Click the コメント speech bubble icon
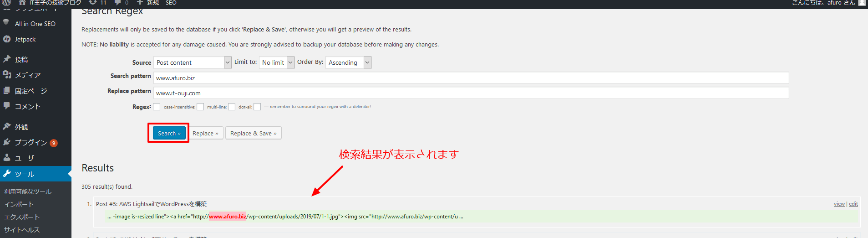This screenshot has height=238, width=868. point(7,106)
